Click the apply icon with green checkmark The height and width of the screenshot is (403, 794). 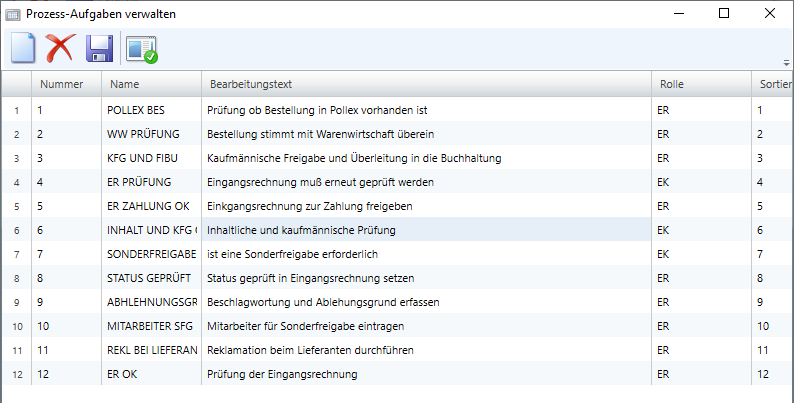142,48
